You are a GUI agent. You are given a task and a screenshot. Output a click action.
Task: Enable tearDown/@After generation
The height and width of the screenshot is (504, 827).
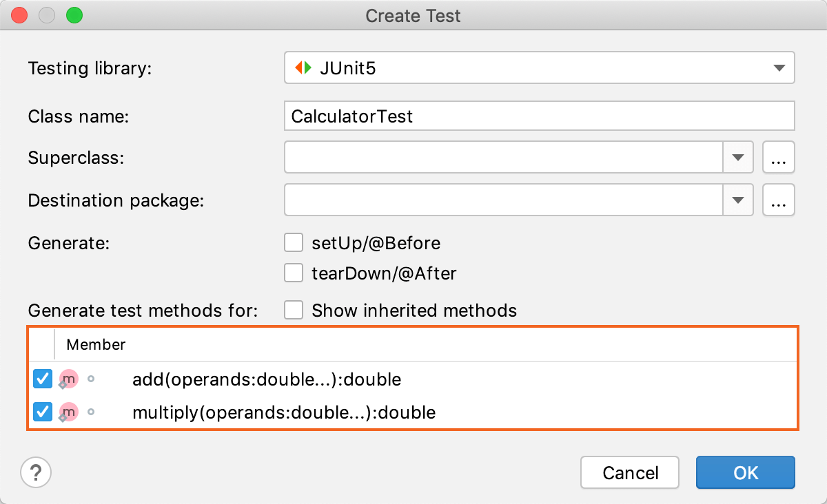pyautogui.click(x=294, y=273)
